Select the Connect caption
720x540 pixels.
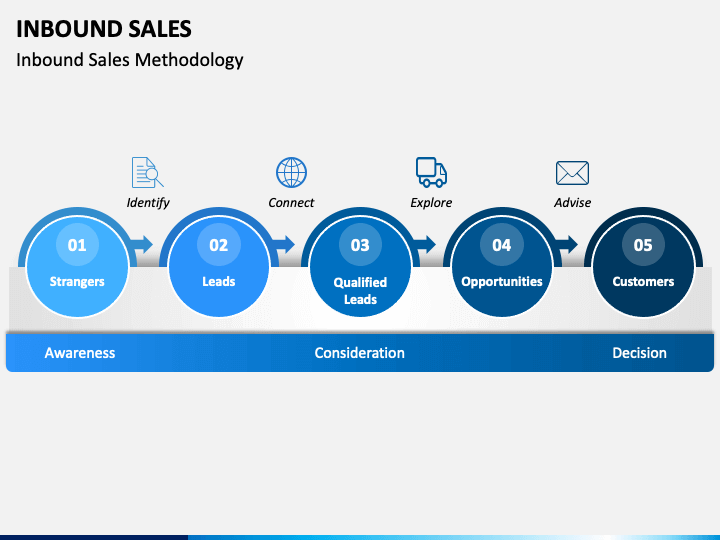291,202
